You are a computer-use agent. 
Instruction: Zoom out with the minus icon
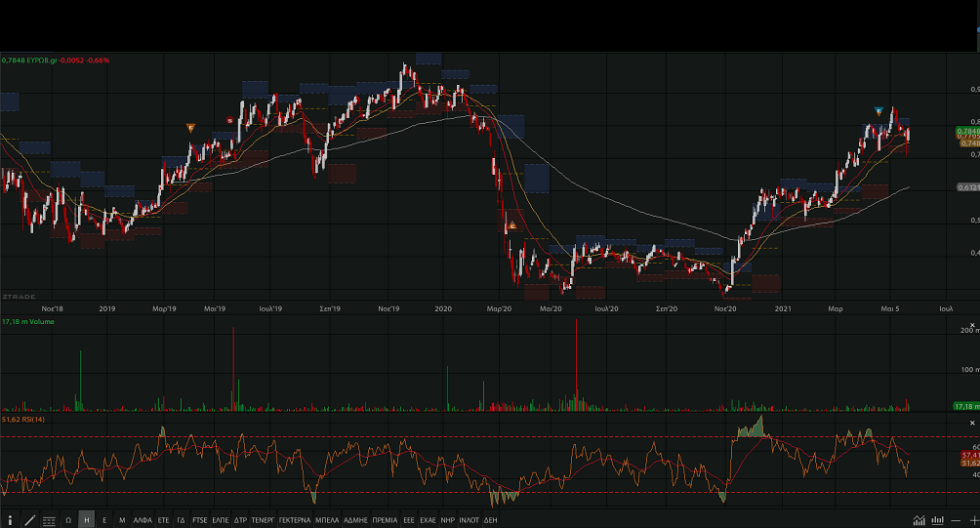pos(958,520)
